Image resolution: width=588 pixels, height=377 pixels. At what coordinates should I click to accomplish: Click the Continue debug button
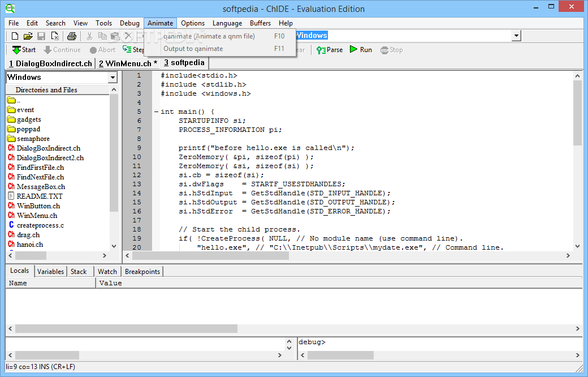pos(62,50)
